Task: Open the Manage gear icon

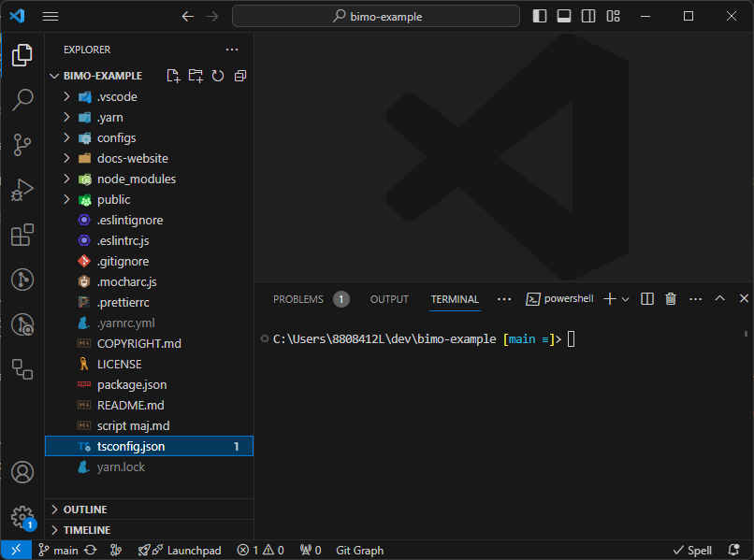Action: point(22,517)
